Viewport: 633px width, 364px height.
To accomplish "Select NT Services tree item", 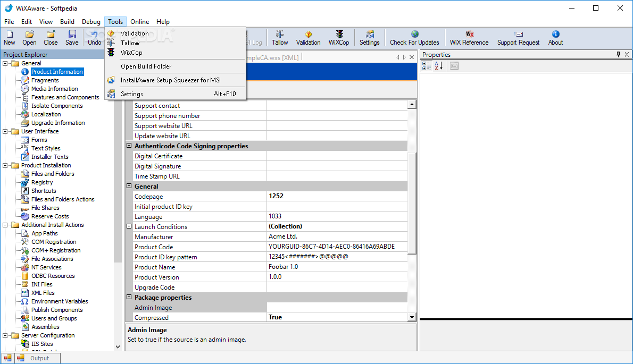I will (46, 267).
